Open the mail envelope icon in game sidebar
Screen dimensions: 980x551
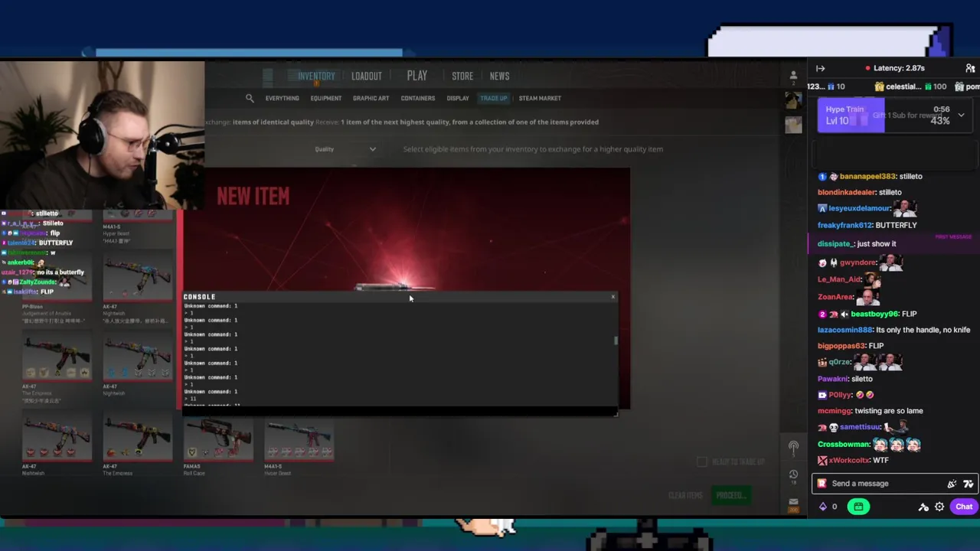(x=793, y=502)
